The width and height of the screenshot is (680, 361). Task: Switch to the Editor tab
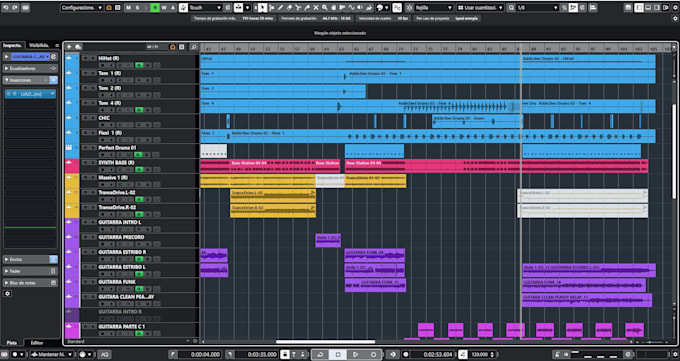point(37,343)
